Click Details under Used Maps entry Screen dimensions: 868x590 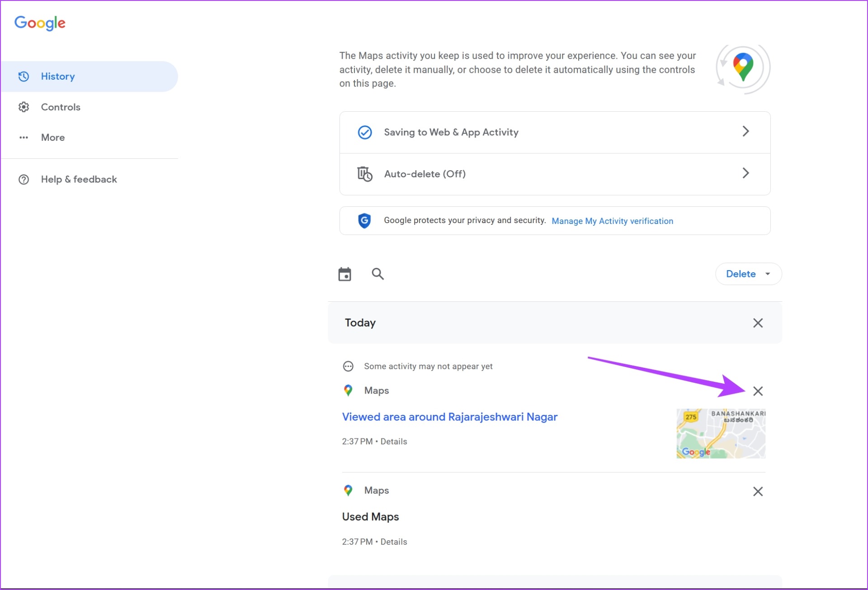pyautogui.click(x=393, y=542)
